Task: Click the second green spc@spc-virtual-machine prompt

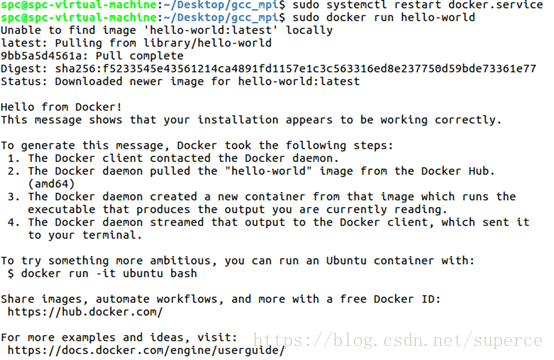Action: click(79, 17)
